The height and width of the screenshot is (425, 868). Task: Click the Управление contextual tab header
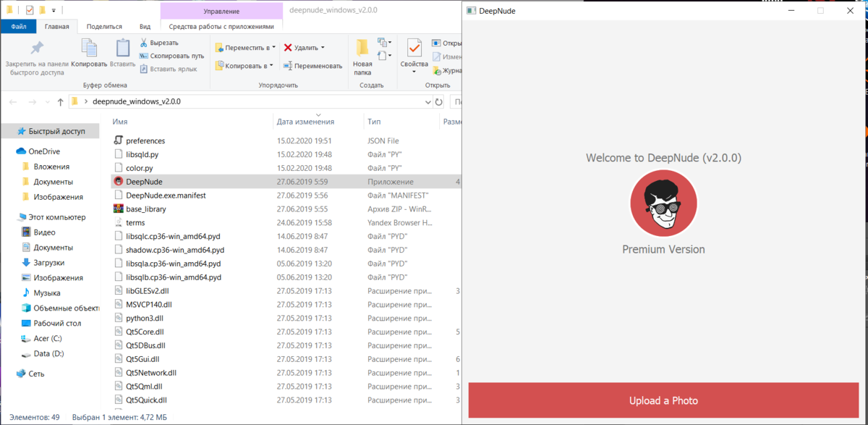(x=221, y=11)
